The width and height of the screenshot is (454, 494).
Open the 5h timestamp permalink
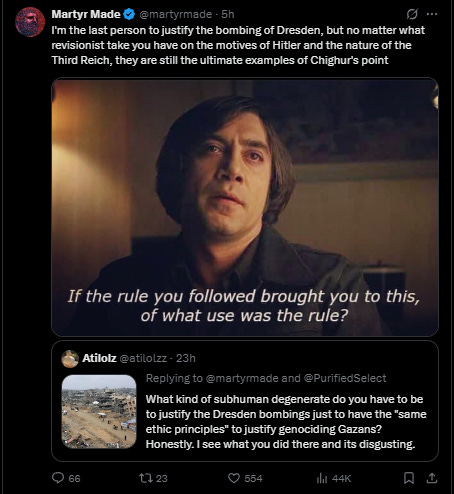click(x=228, y=14)
